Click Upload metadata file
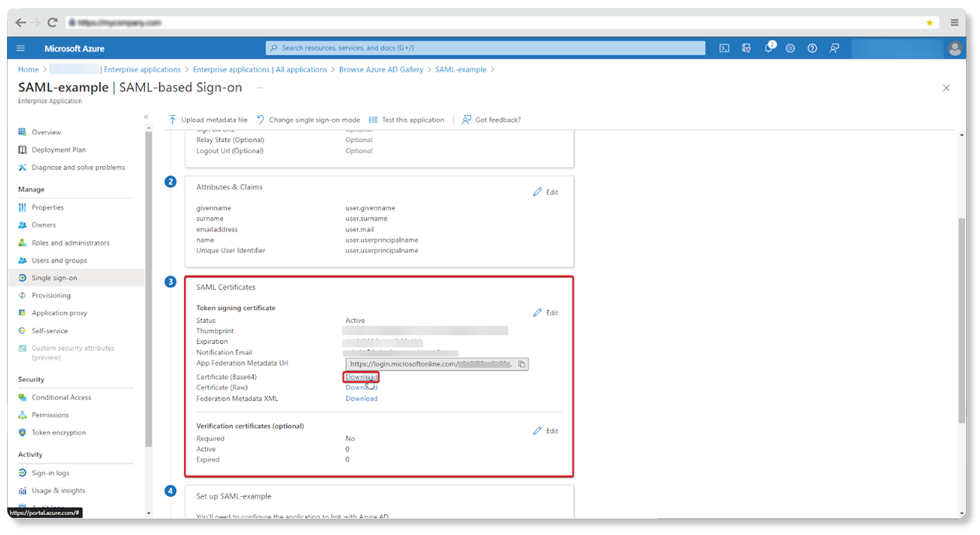Viewport: 980px width, 535px height. tap(208, 120)
